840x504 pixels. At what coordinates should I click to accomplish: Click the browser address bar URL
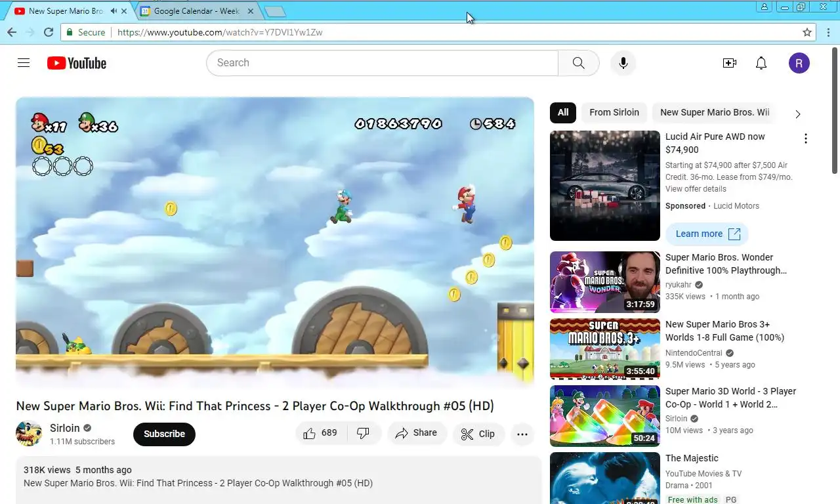(x=220, y=32)
